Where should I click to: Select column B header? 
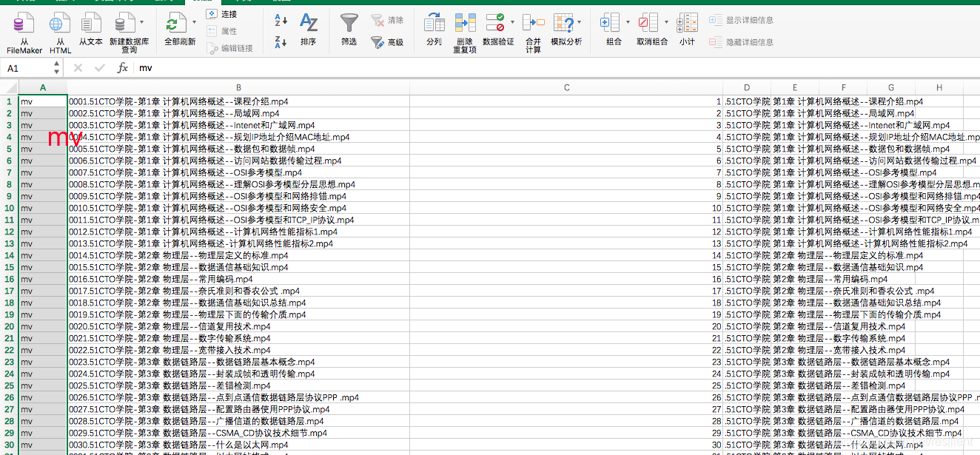click(238, 87)
